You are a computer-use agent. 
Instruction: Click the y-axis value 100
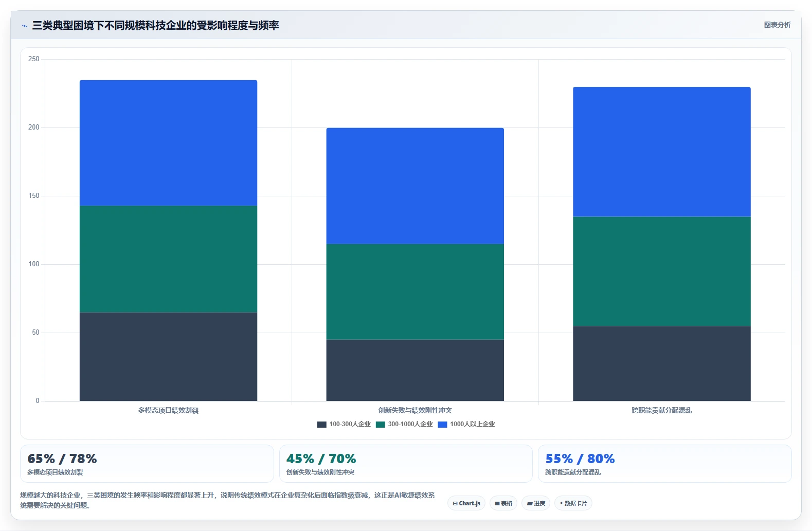click(34, 264)
